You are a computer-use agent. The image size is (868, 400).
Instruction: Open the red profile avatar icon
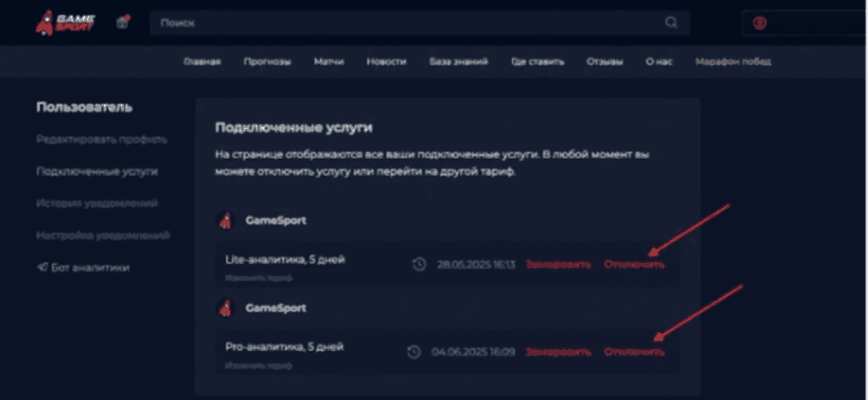coord(759,23)
